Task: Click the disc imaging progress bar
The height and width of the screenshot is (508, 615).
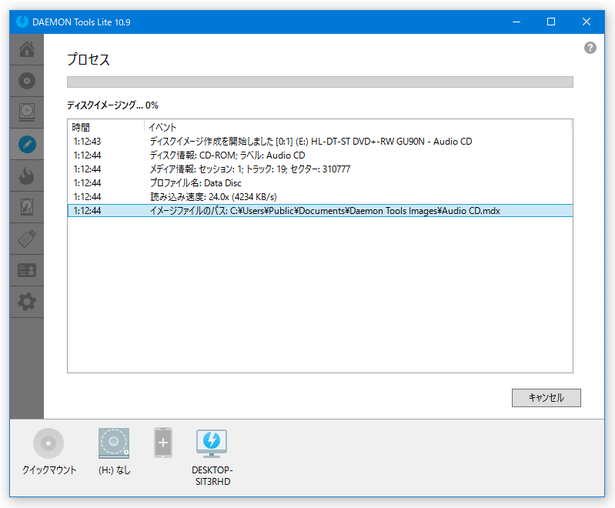Action: (x=320, y=82)
